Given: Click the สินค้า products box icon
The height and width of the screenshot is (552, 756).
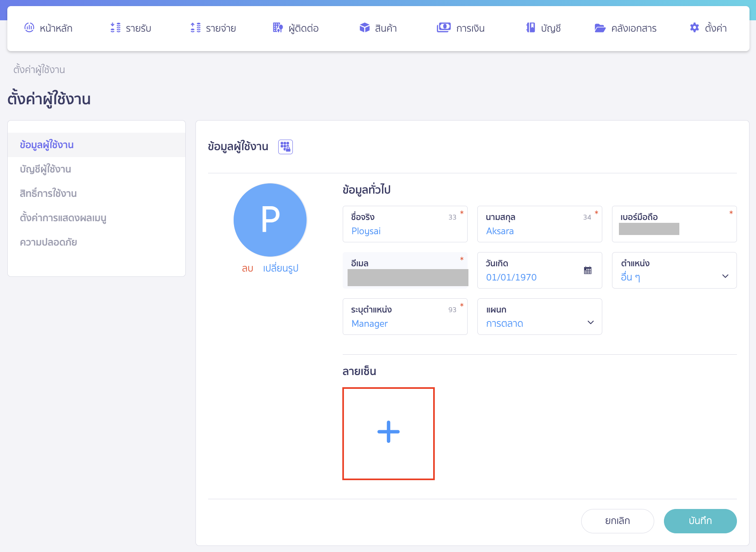Looking at the screenshot, I should tap(364, 28).
